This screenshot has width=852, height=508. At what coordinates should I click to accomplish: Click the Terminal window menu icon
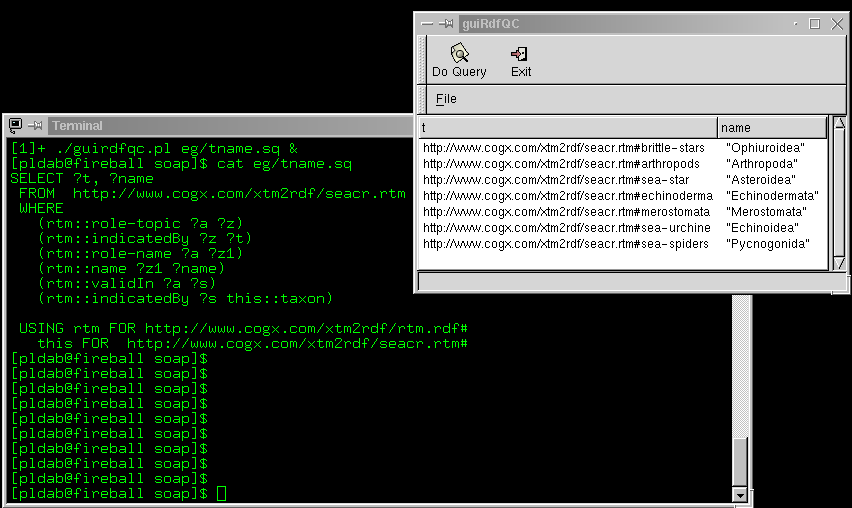point(15,125)
